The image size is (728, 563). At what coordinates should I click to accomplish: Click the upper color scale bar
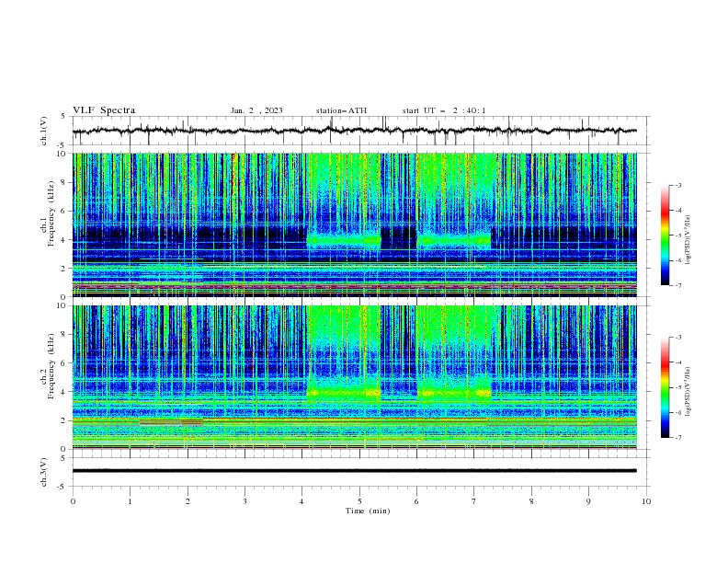tap(665, 236)
